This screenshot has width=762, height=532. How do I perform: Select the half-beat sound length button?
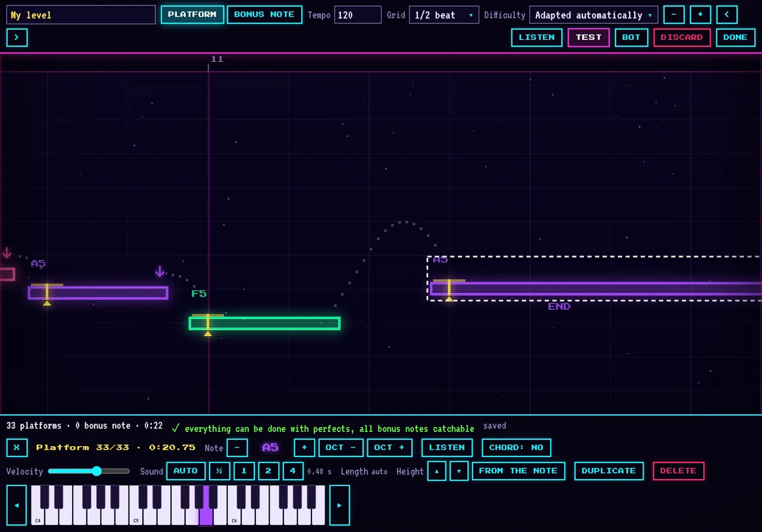click(220, 471)
